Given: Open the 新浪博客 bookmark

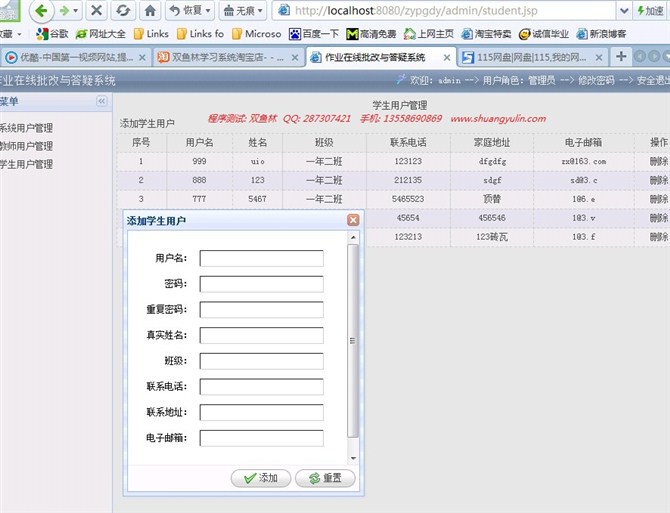Looking at the screenshot, I should pos(601,34).
